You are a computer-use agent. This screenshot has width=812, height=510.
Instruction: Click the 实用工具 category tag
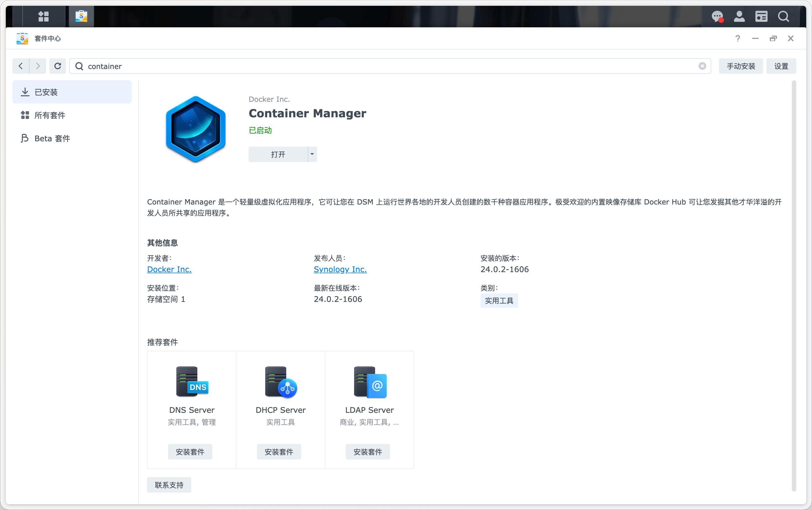pyautogui.click(x=499, y=301)
